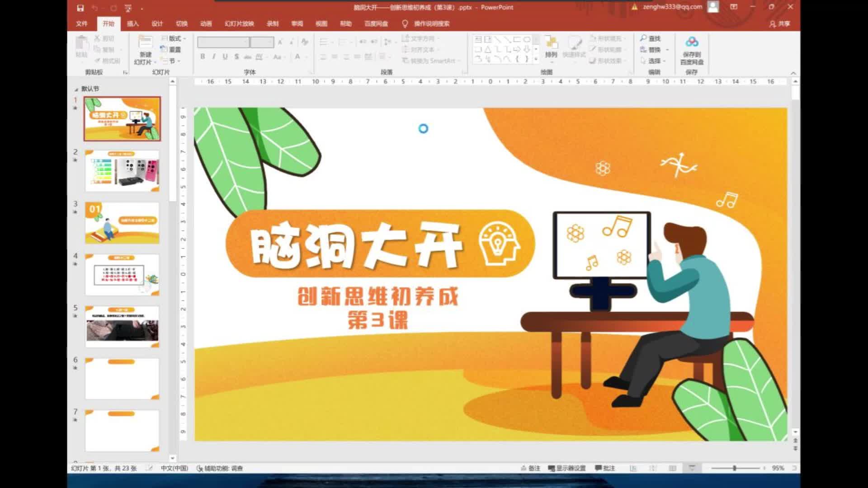Screen dimensions: 868x488
Task: Toggle Notes (备注) pane in status bar
Action: pyautogui.click(x=531, y=468)
